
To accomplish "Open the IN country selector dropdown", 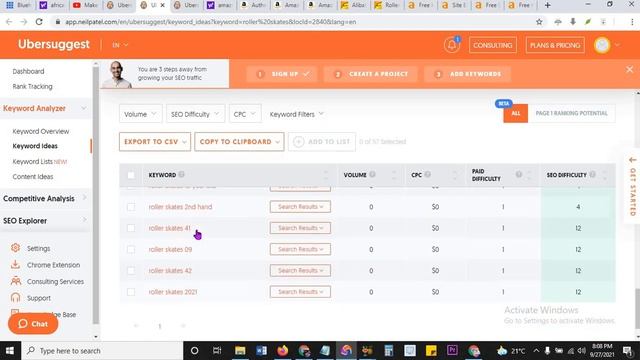I will pos(120,45).
